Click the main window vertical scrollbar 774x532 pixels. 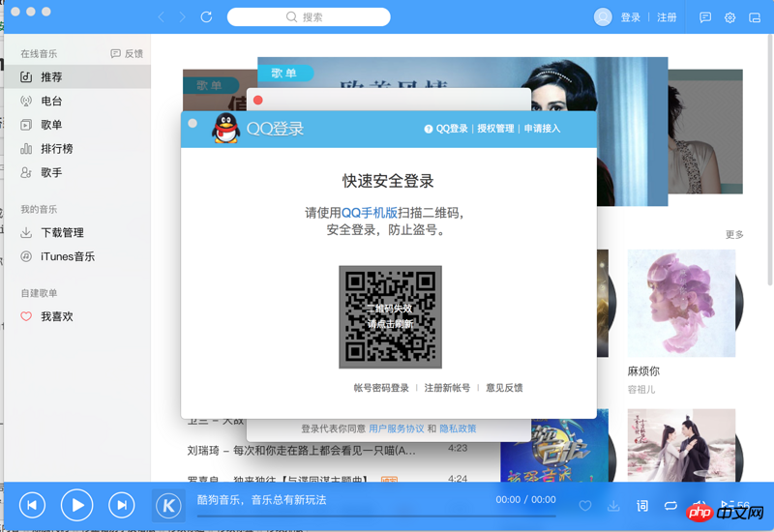[x=770, y=160]
